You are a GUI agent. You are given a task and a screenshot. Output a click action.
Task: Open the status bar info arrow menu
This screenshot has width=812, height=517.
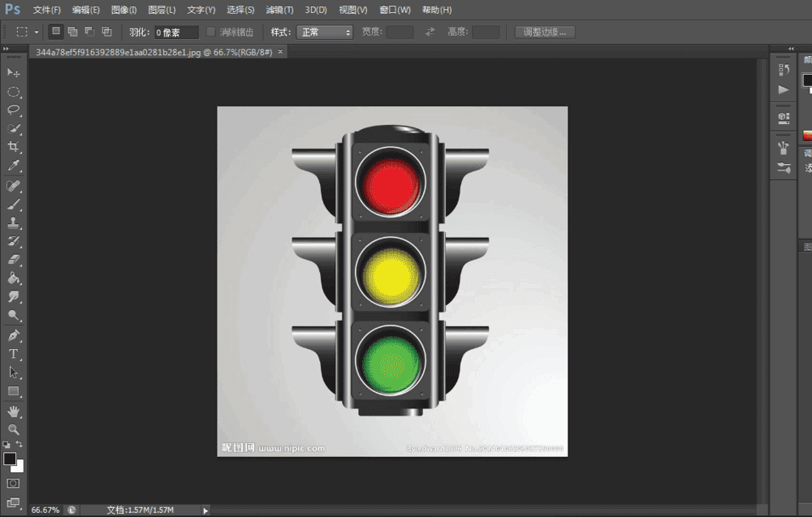(x=205, y=511)
